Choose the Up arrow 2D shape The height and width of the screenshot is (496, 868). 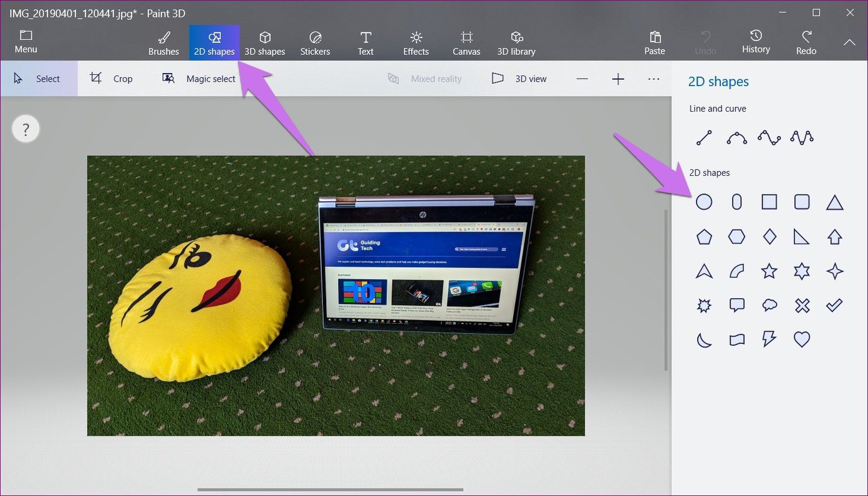click(x=835, y=236)
